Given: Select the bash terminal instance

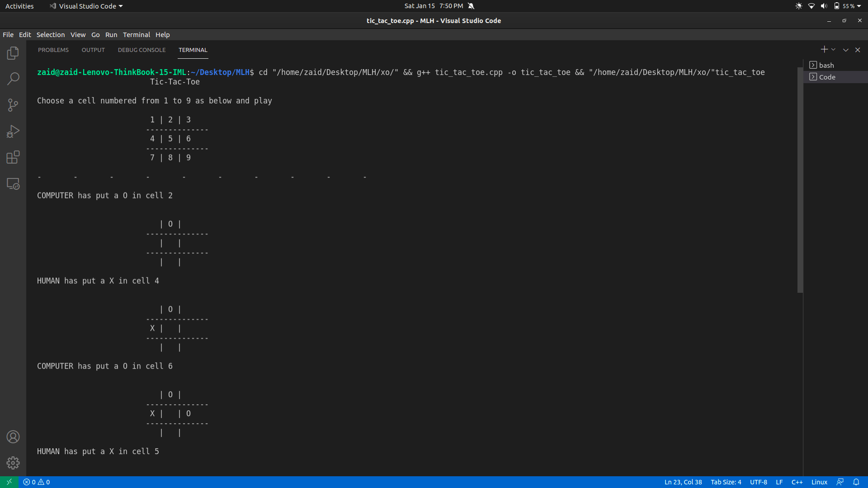Looking at the screenshot, I should coord(826,65).
